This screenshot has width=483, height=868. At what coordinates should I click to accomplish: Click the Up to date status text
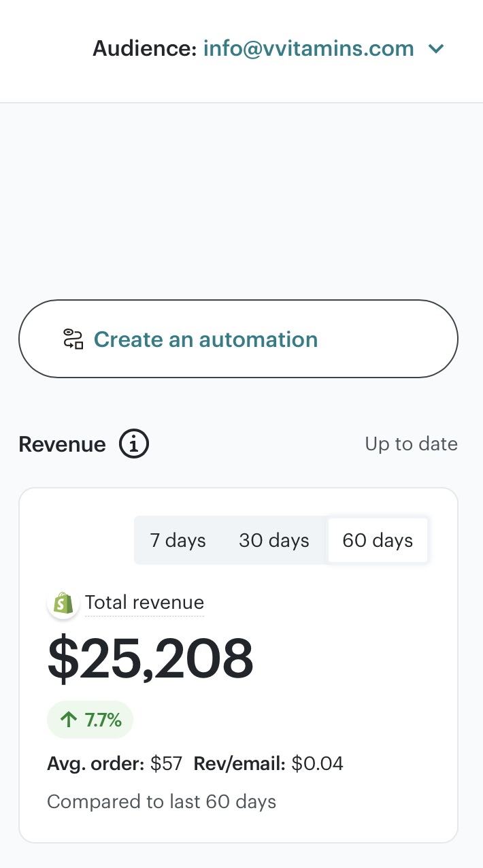(411, 444)
